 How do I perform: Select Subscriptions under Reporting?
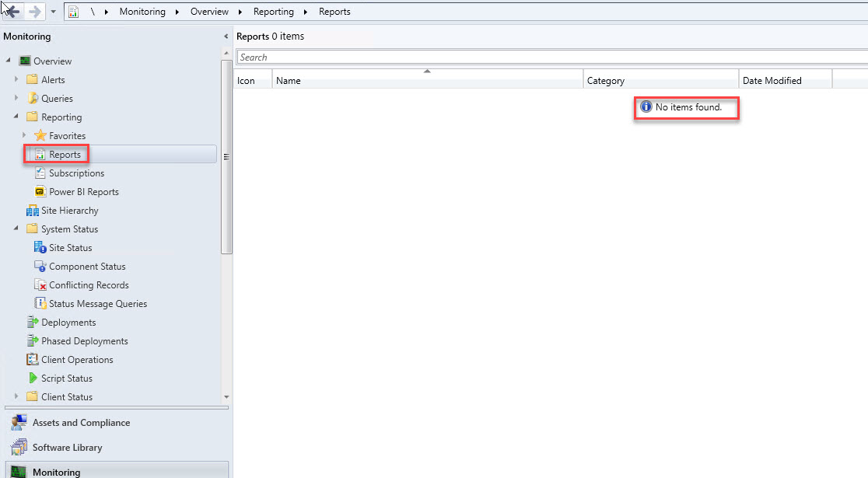point(76,173)
